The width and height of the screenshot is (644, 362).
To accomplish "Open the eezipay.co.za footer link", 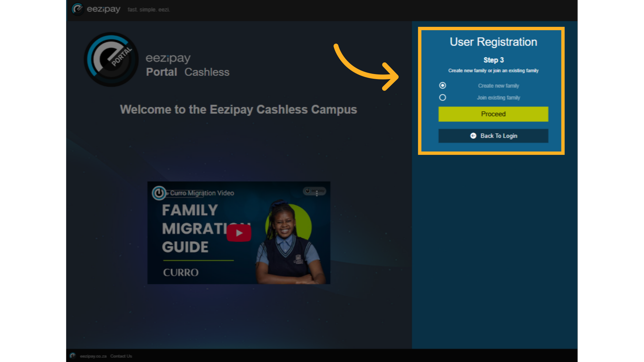I will pos(93,356).
